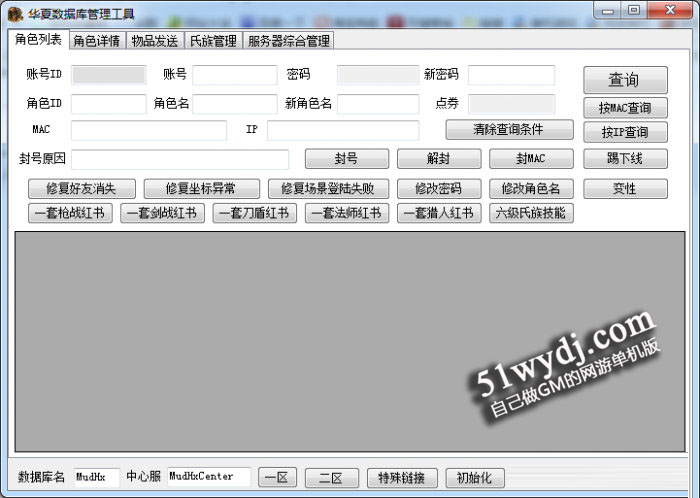The height and width of the screenshot is (498, 700).
Task: Click 清除查询条件 button
Action: point(509,130)
